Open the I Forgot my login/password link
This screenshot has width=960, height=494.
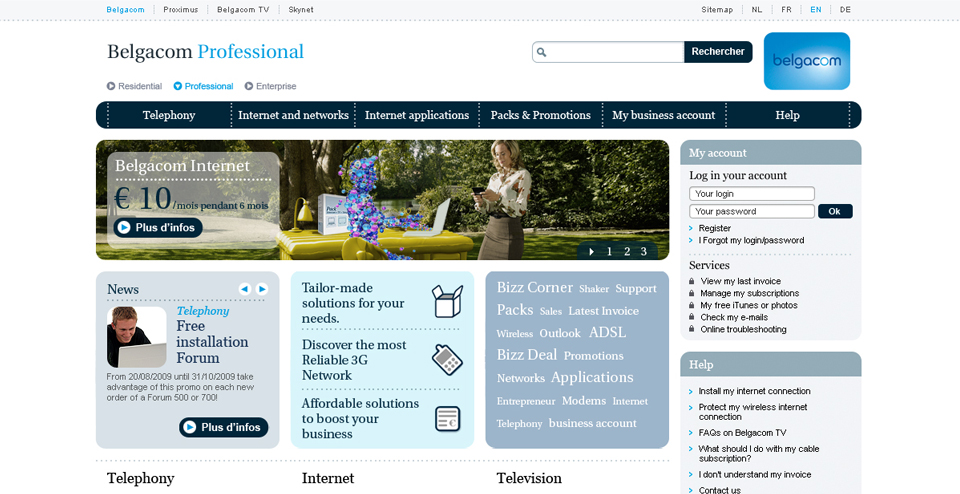click(751, 241)
